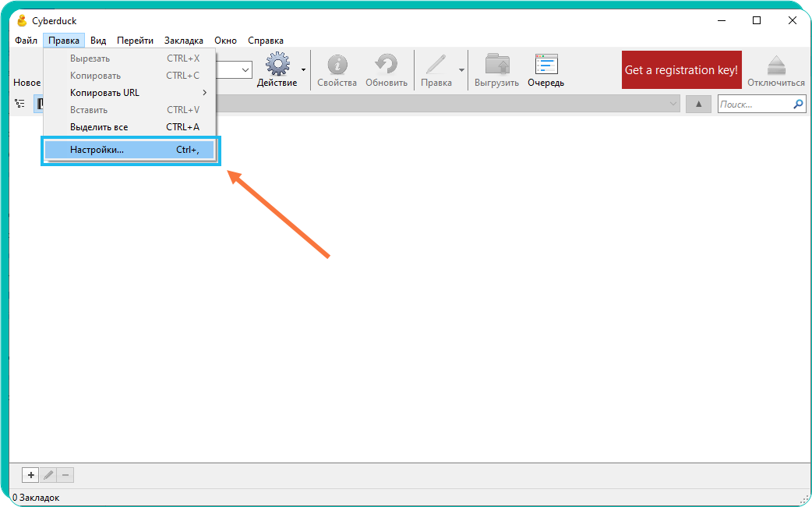Image resolution: width=812 pixels, height=507 pixels.
Task: Click the Выгрузить upload folder icon
Action: tap(497, 65)
